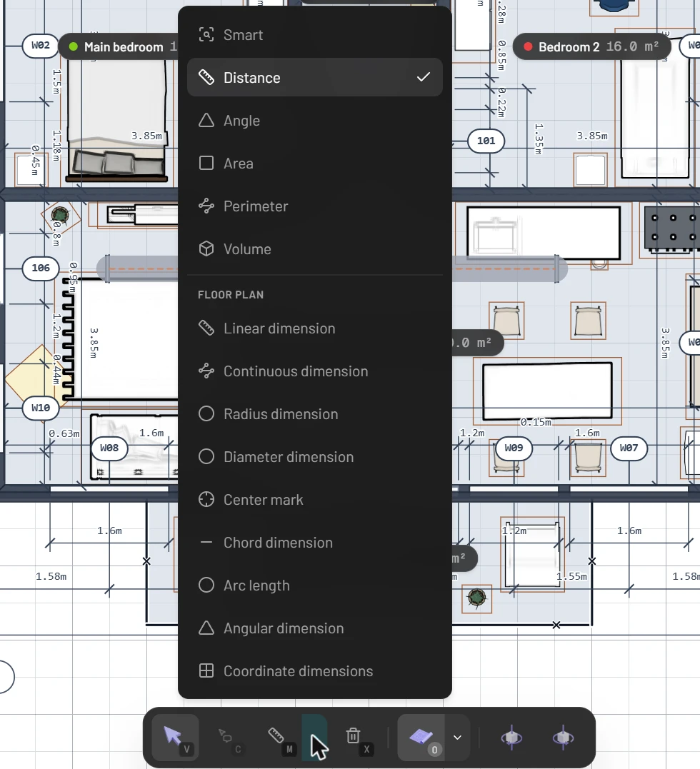This screenshot has width=700, height=769.
Task: Click the Linear dimension ruler icon
Action: (x=206, y=328)
